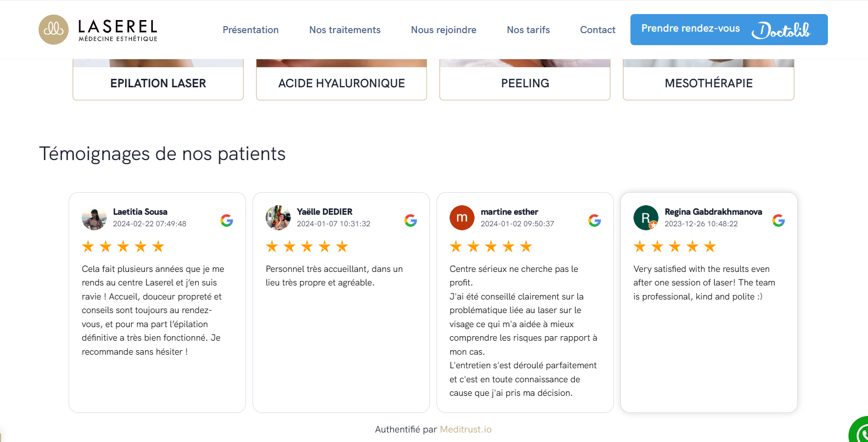The image size is (868, 442).
Task: Click Laetitia Sousa's profile photo
Action: pyautogui.click(x=94, y=218)
